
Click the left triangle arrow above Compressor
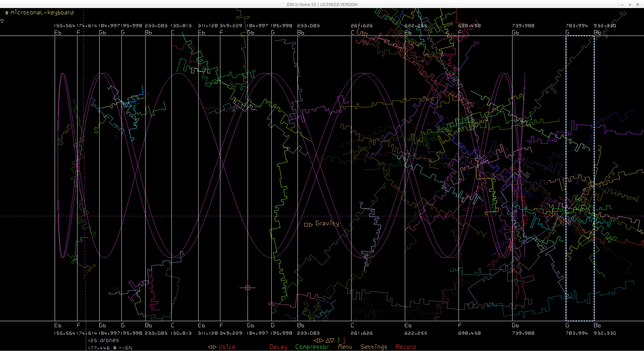point(316,340)
